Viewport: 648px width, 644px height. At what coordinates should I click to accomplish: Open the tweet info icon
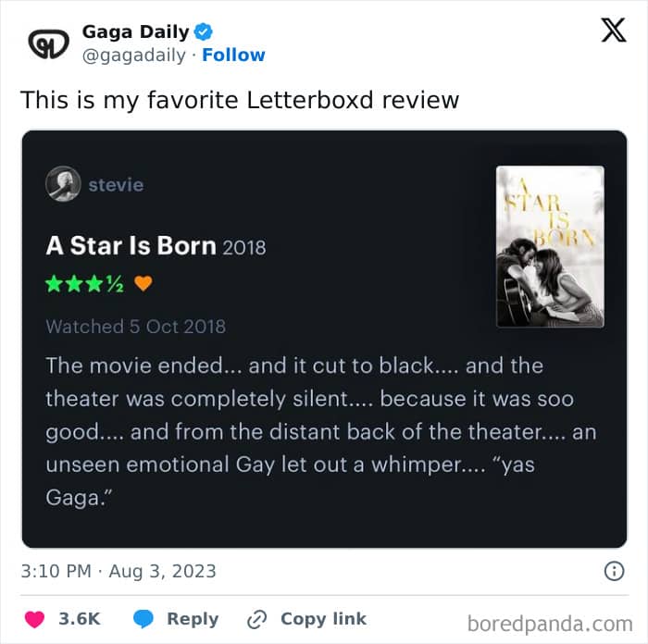(x=614, y=571)
